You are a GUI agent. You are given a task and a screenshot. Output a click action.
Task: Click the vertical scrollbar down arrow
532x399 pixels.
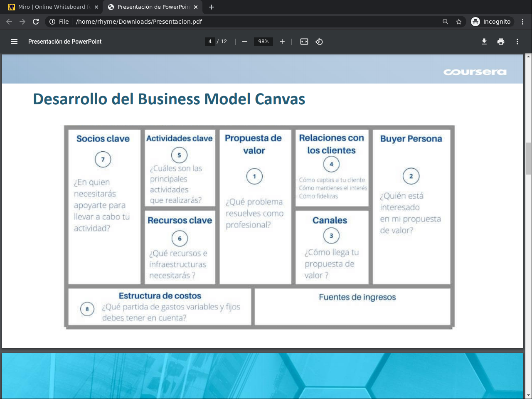528,395
